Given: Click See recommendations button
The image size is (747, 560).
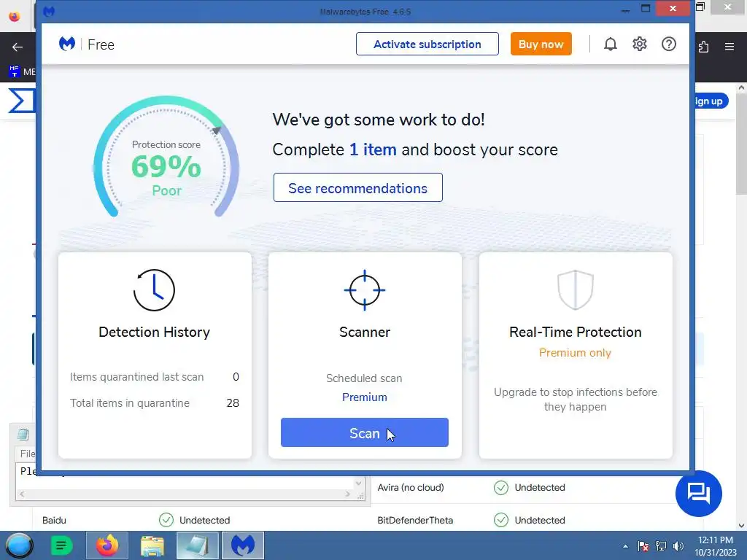Looking at the screenshot, I should (x=357, y=187).
